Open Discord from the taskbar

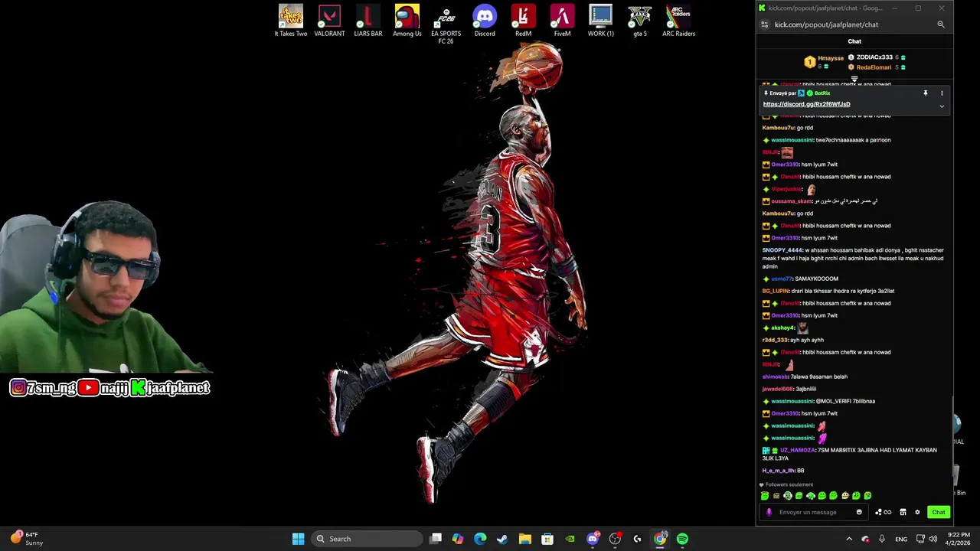(x=593, y=539)
